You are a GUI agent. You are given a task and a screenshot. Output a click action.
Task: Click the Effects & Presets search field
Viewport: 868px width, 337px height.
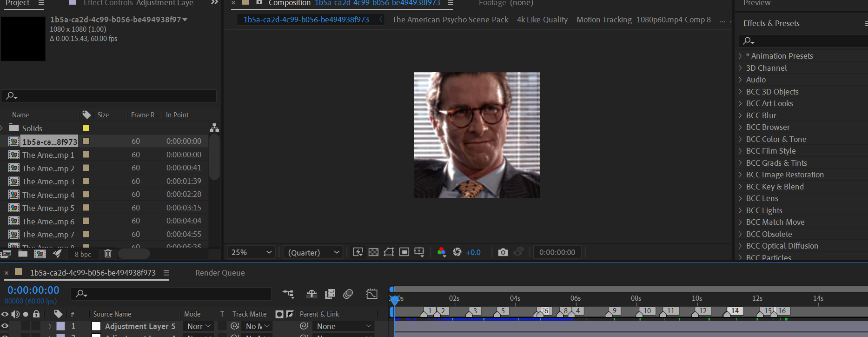pyautogui.click(x=803, y=41)
